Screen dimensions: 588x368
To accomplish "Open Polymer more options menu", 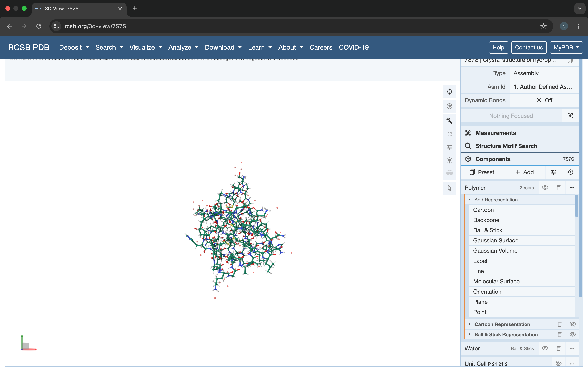I will pyautogui.click(x=572, y=188).
